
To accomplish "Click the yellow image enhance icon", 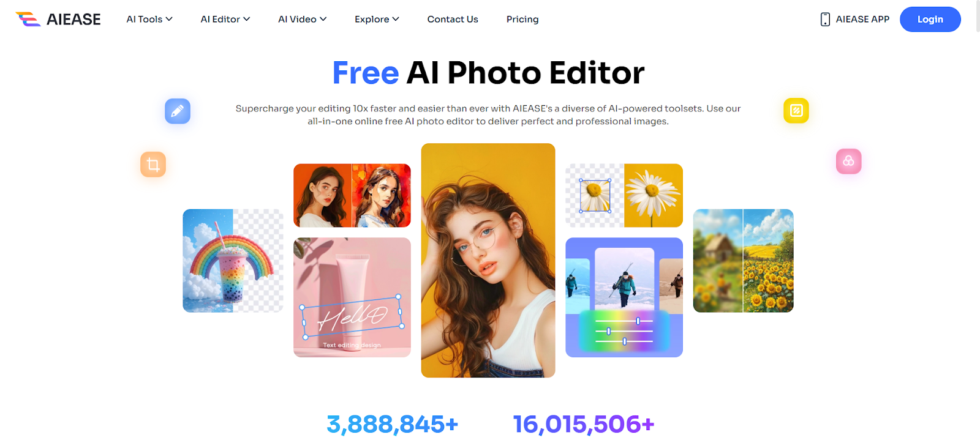I will tap(796, 111).
